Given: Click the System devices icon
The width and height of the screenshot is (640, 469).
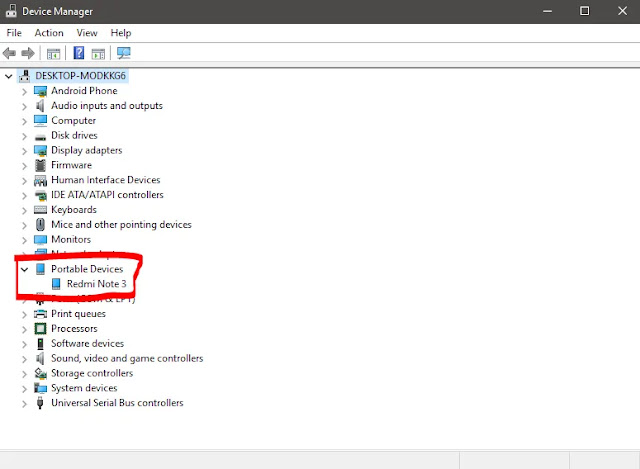Looking at the screenshot, I should pos(40,388).
